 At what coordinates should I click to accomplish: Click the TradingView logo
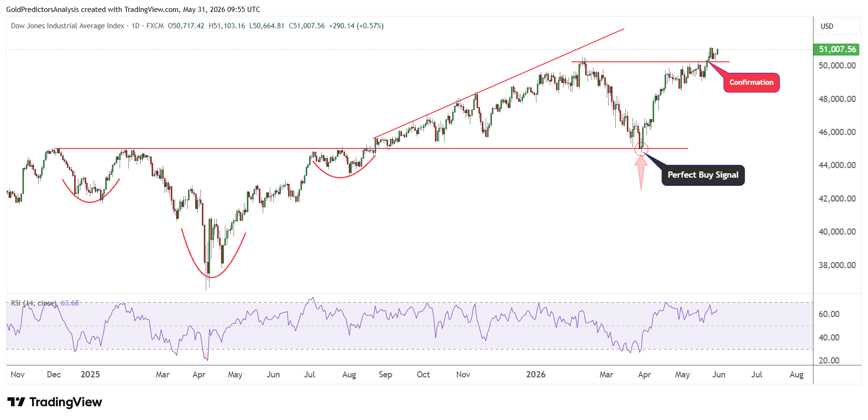[55, 402]
